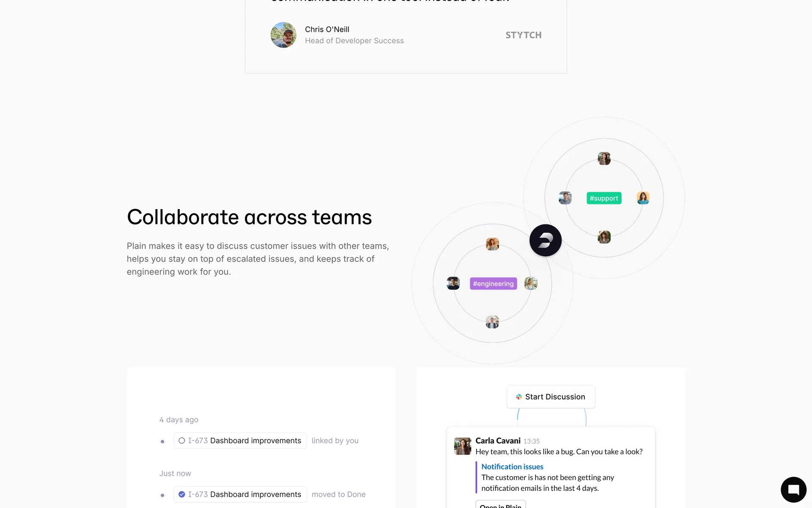Click Carla Cavani's avatar in the message
The width and height of the screenshot is (812, 508).
462,446
